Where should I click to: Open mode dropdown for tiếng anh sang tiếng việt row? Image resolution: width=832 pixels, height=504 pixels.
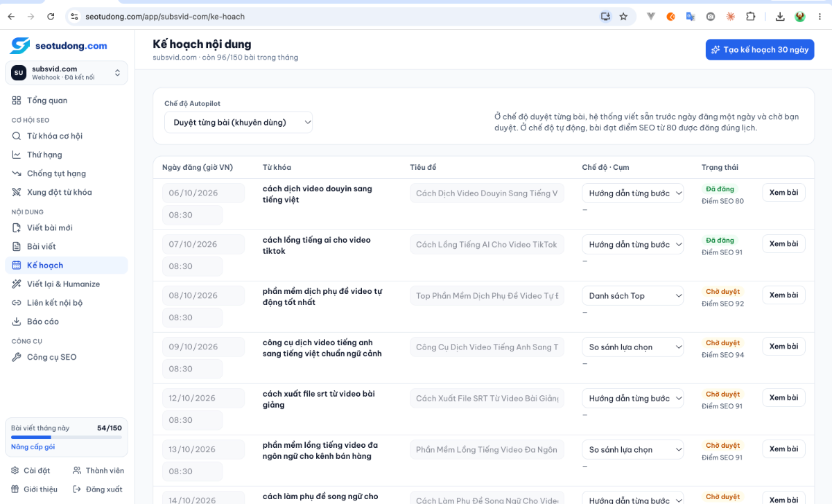pos(633,347)
